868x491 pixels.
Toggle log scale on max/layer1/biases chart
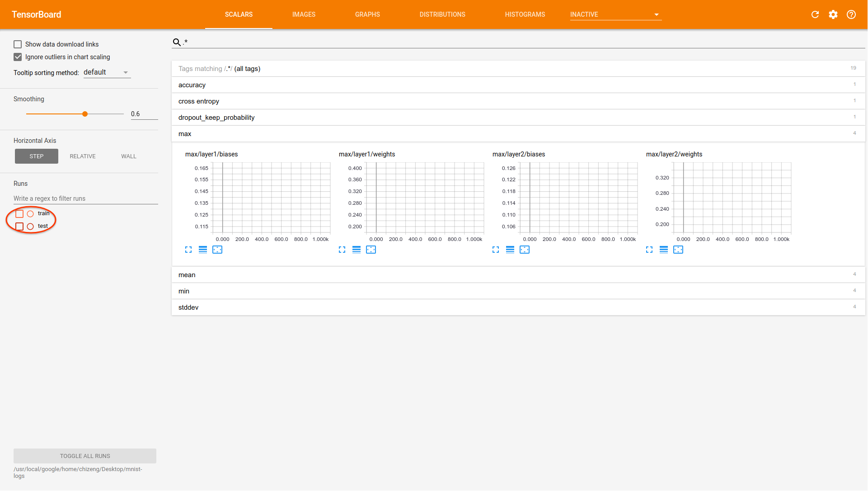[x=203, y=250]
